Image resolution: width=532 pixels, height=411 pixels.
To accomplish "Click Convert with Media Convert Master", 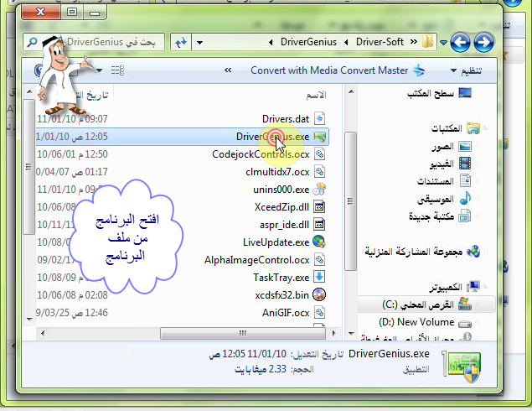I will pyautogui.click(x=329, y=70).
